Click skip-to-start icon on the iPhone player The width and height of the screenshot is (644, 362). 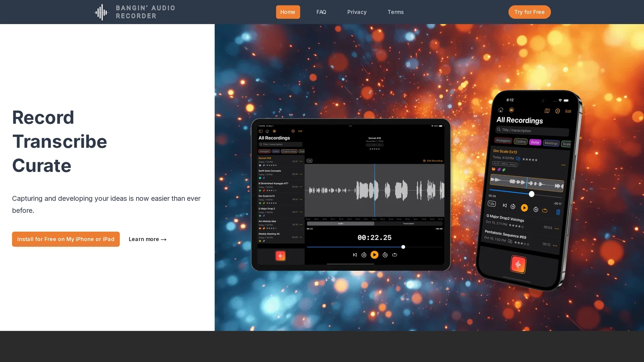(505, 205)
